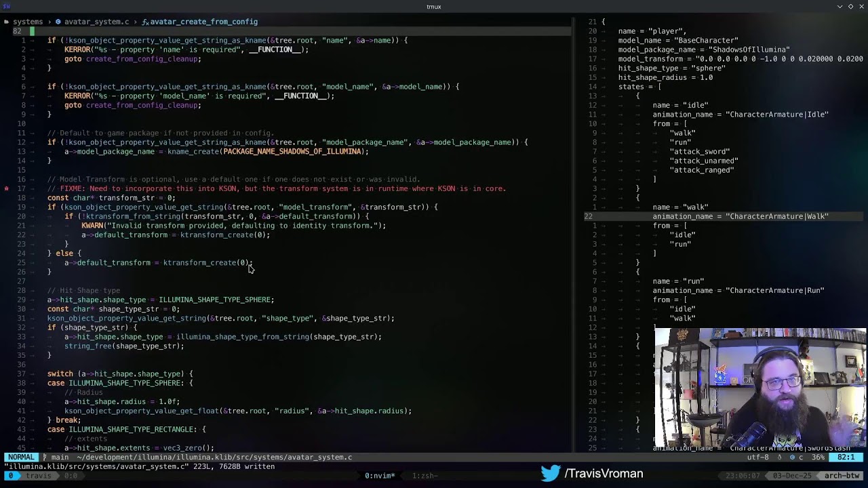Viewport: 868px width, 488px height.
Task: Click the webcam overlay video
Action: point(760,388)
